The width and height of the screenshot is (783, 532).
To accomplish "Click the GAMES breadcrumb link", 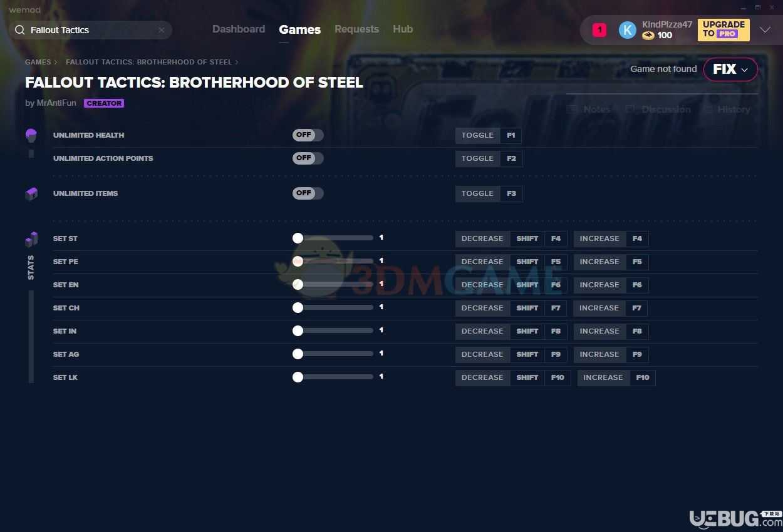I will (38, 63).
